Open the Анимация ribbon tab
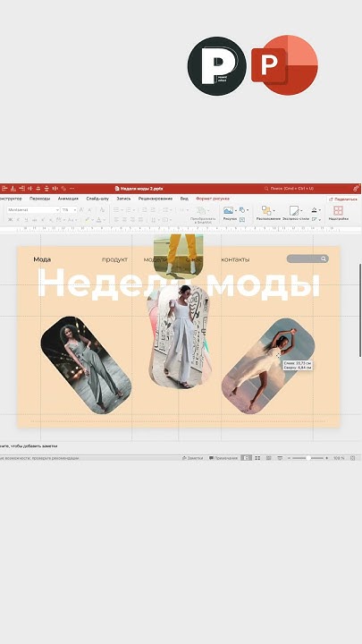This screenshot has height=644, width=362. point(68,199)
